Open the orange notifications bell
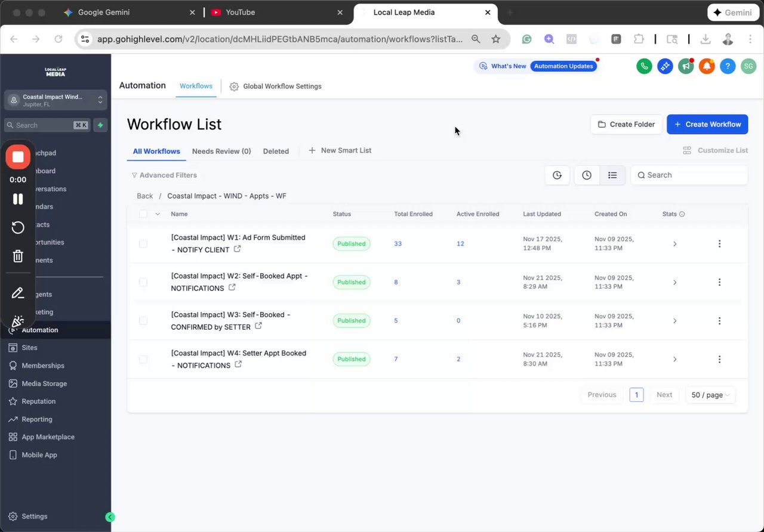Image resolution: width=764 pixels, height=532 pixels. 707,66
